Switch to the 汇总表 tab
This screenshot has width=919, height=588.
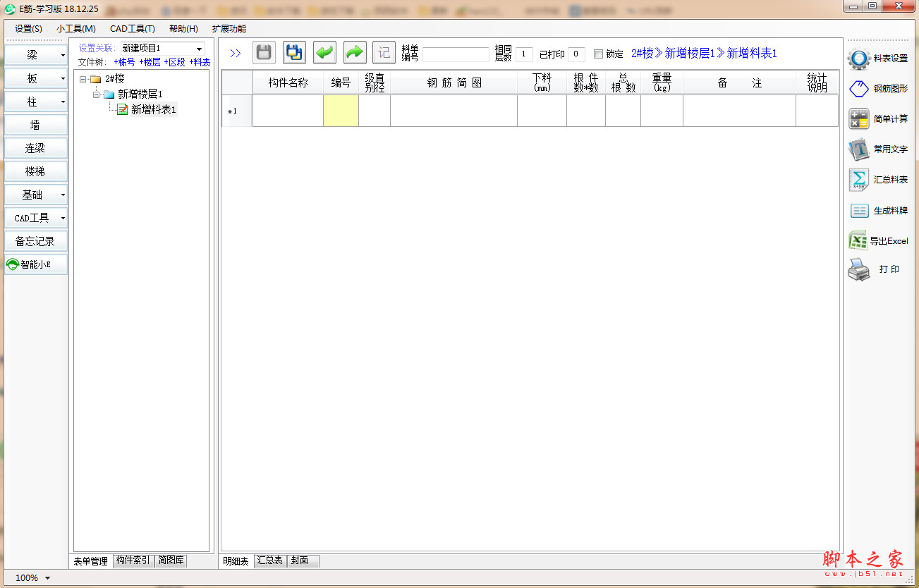270,561
